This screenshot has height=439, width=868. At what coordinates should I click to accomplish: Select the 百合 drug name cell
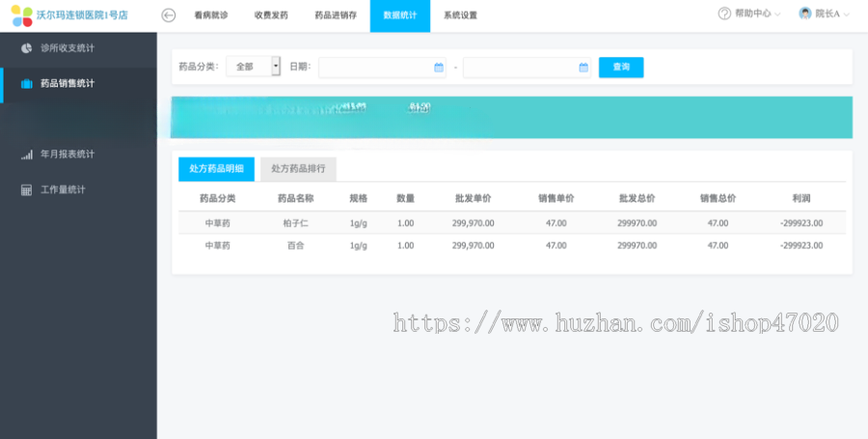(x=296, y=245)
